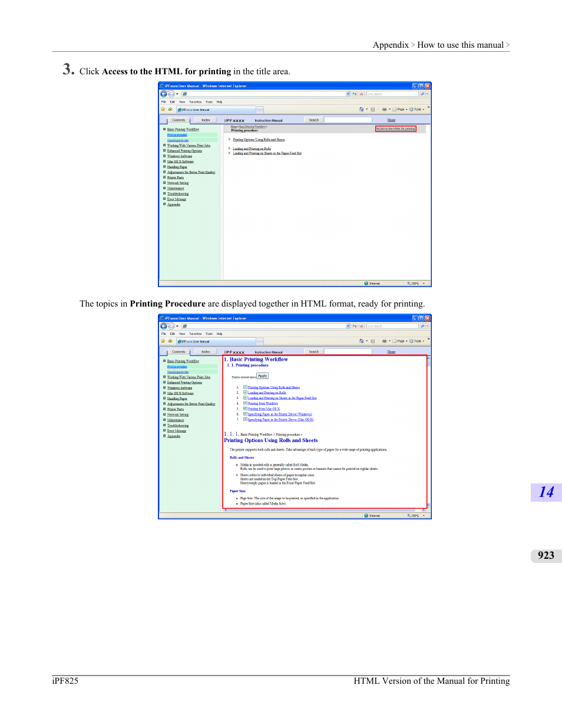Click the Search button in the upper window
This screenshot has width=562, height=728.
314,120
